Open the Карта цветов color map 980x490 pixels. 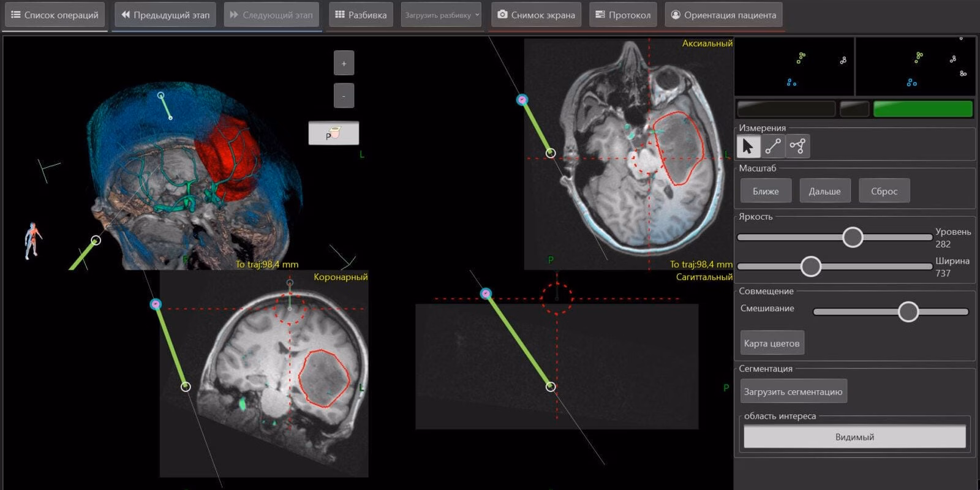point(772,343)
